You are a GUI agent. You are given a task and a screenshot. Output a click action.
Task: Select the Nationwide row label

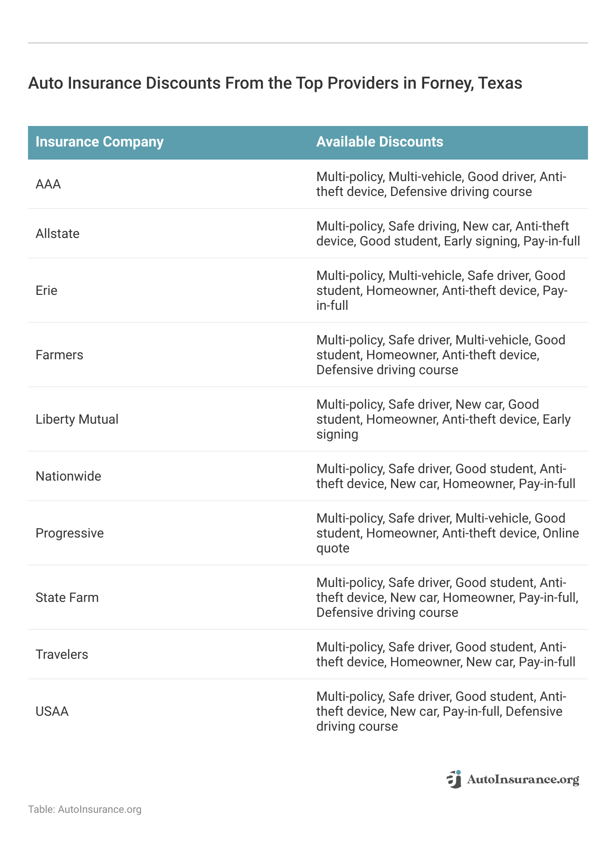[x=68, y=476]
